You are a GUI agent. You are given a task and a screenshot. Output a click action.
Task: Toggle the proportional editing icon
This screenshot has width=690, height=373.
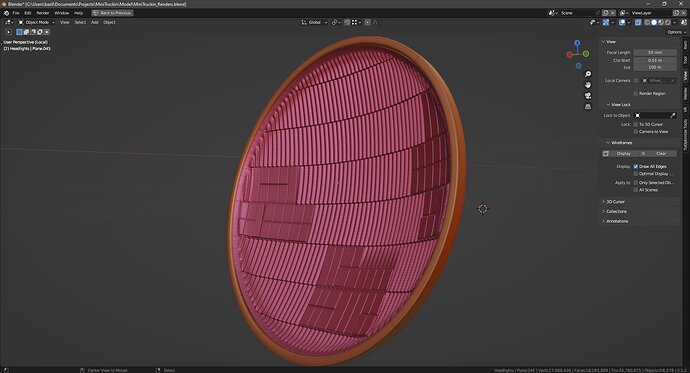point(367,22)
